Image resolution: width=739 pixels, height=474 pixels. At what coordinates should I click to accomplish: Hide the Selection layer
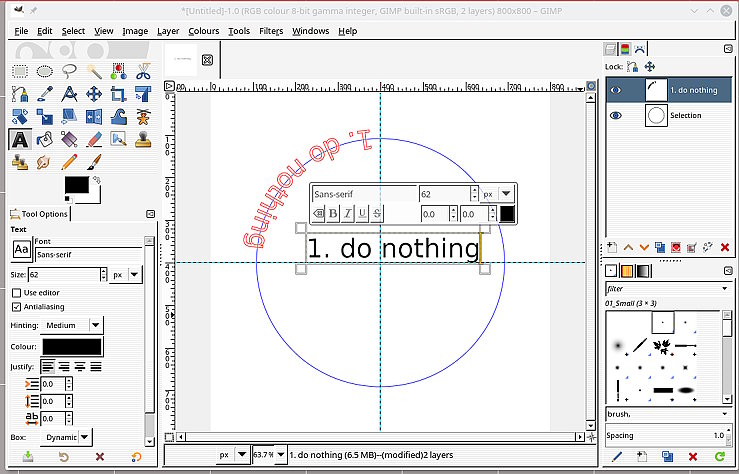click(x=616, y=115)
